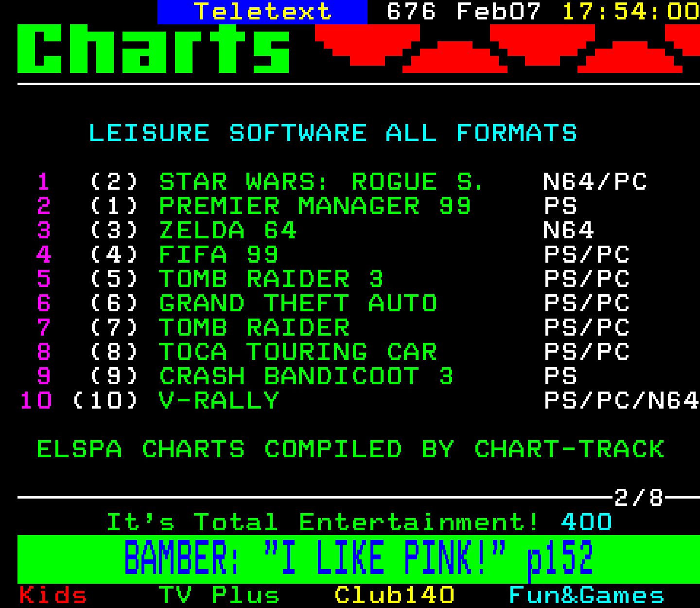Select FIFA 99 title
The width and height of the screenshot is (700, 608).
coord(219,255)
